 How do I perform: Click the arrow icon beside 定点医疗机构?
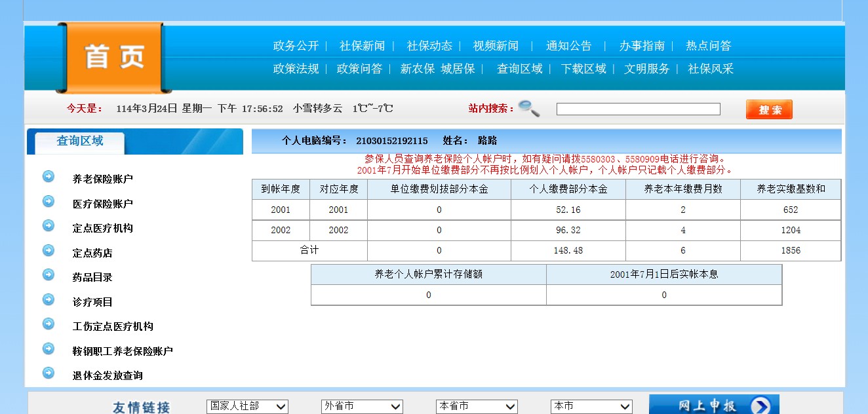coord(49,225)
